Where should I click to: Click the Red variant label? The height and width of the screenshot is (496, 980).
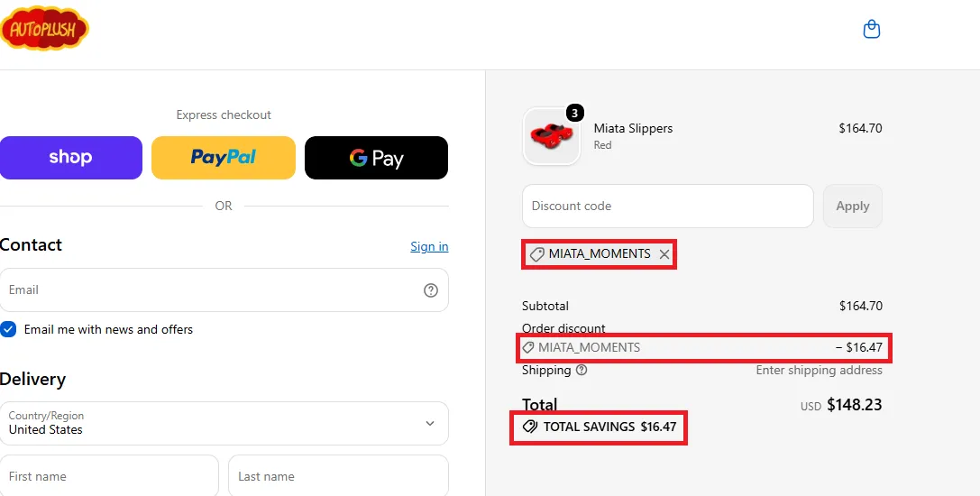pos(602,145)
